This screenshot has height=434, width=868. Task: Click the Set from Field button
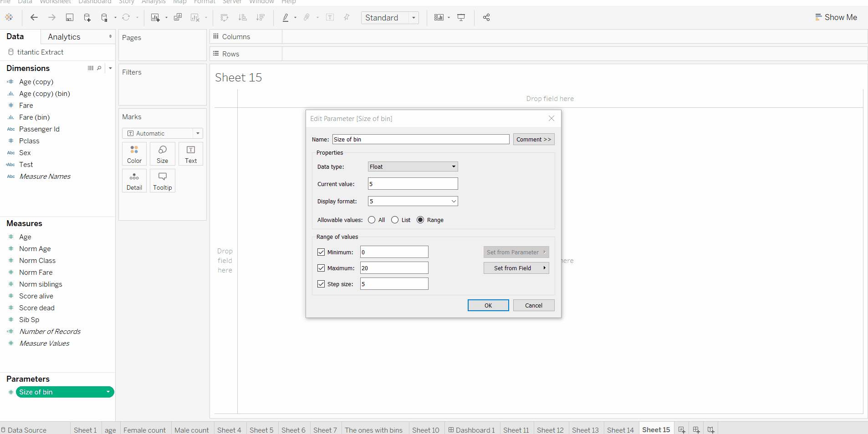(x=516, y=268)
